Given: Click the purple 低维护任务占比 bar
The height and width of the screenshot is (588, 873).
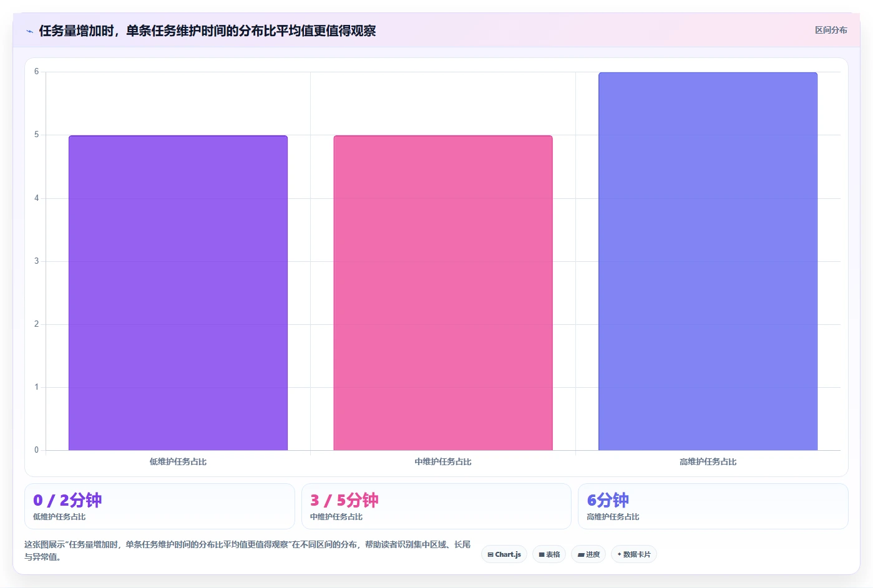Looking at the screenshot, I should [178, 292].
